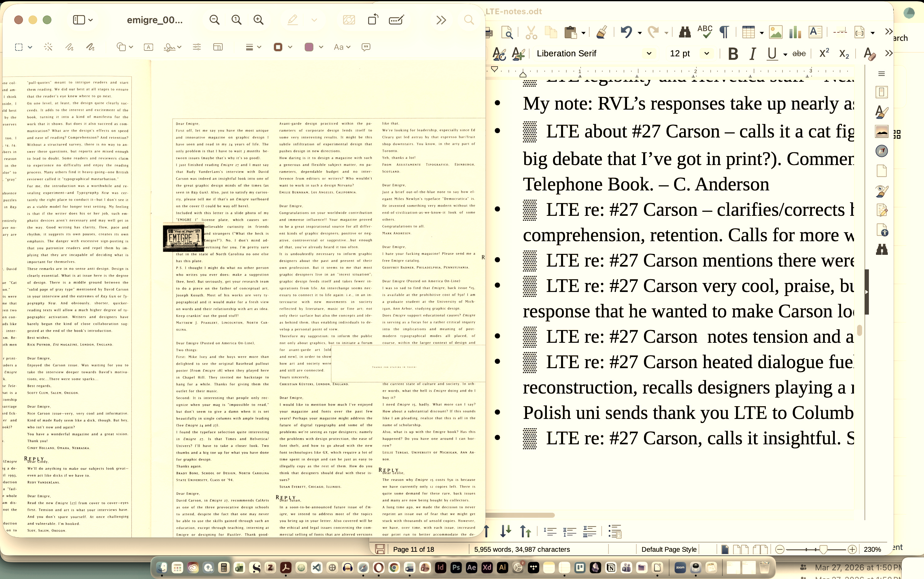Click the document save status icon
The width and height of the screenshot is (924, 579).
[x=380, y=549]
